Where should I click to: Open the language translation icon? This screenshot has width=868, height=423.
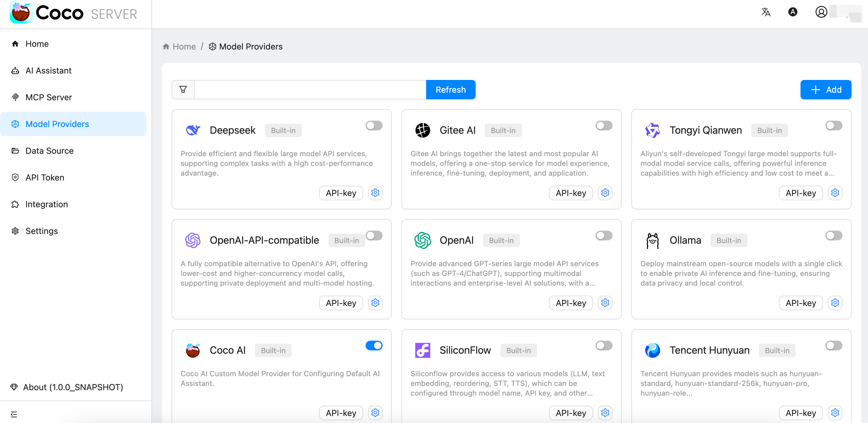click(766, 12)
